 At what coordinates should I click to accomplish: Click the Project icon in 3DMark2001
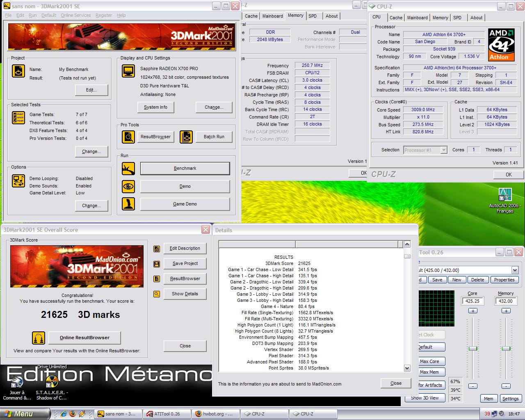pyautogui.click(x=18, y=71)
